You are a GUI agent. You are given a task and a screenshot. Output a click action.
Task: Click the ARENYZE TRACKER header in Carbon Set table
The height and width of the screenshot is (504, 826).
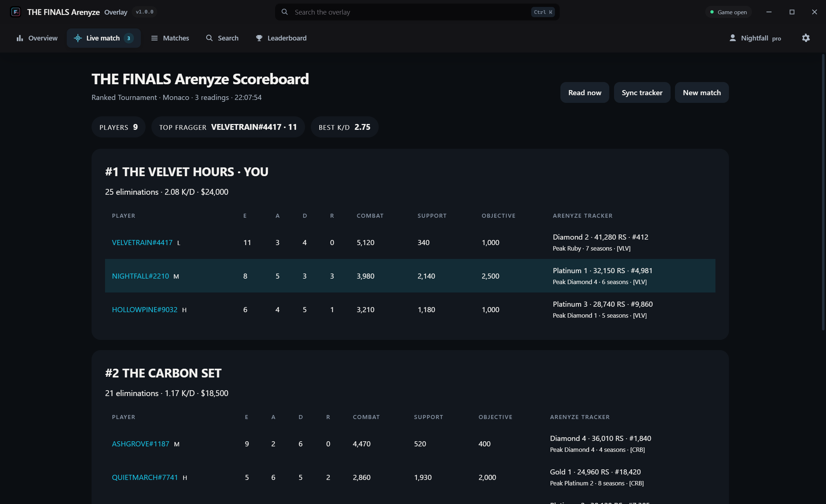click(x=580, y=417)
